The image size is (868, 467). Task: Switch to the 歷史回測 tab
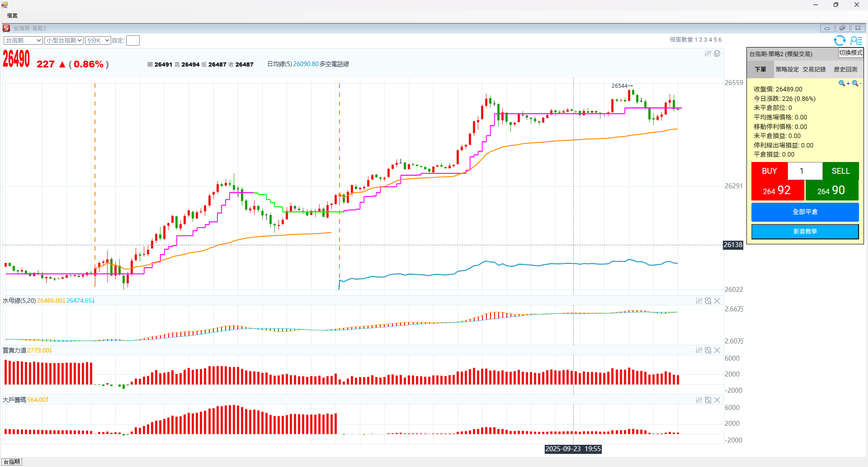845,69
